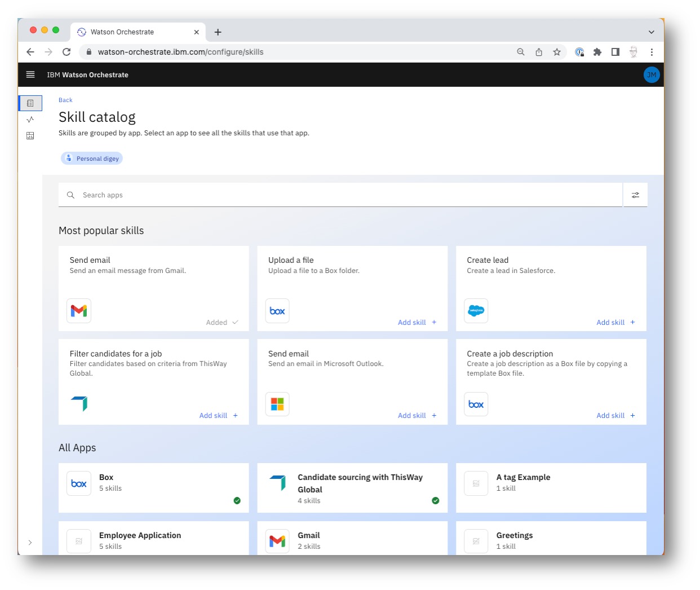Close the Watson Orchestrate browser tab
Image resolution: width=700 pixels, height=590 pixels.
click(x=197, y=32)
